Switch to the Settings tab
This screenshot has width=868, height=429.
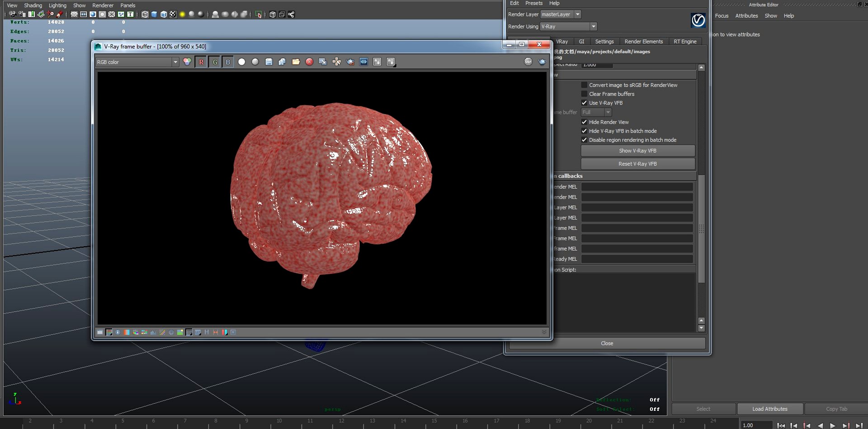[604, 41]
